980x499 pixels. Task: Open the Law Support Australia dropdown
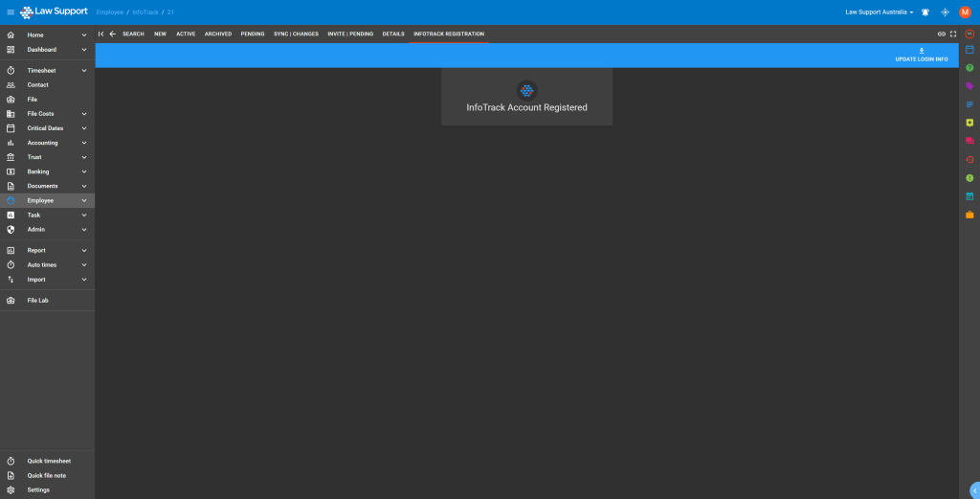point(880,12)
